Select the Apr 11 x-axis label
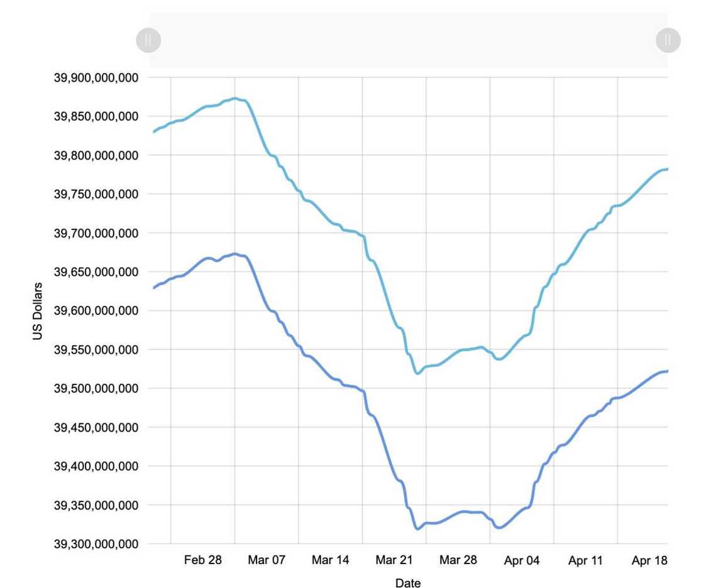The width and height of the screenshot is (704, 588). coord(586,560)
